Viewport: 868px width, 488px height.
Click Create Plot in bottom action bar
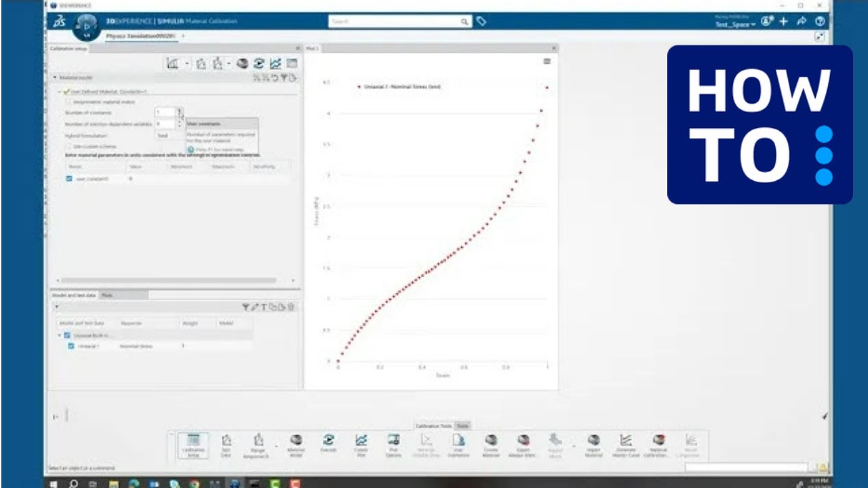pos(361,445)
